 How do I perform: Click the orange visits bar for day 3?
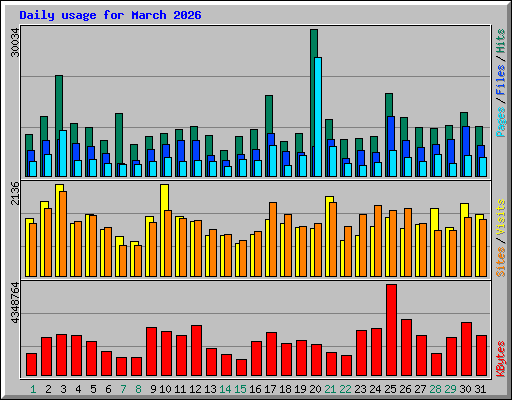coord(63,234)
